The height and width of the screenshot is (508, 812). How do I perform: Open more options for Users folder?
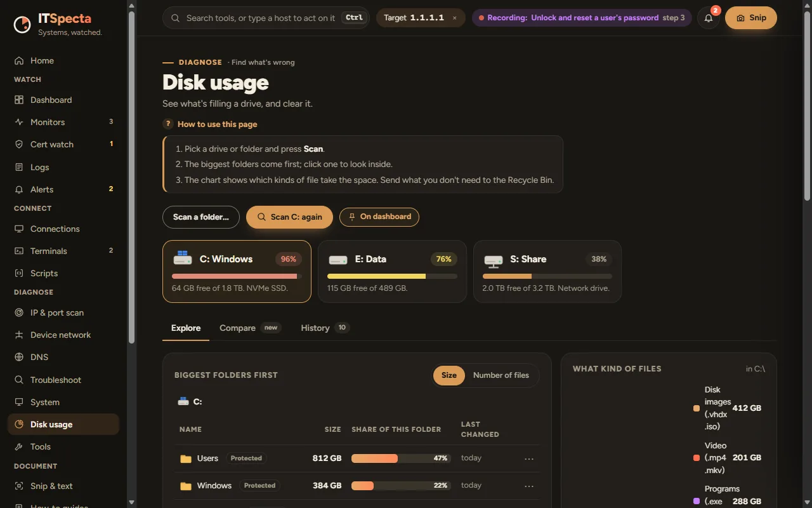click(529, 458)
